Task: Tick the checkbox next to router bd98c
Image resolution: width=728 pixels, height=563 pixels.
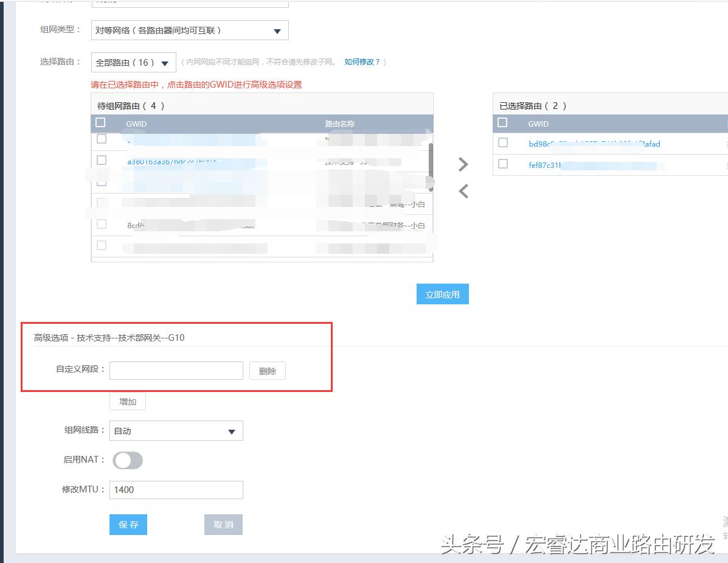Action: tap(502, 144)
